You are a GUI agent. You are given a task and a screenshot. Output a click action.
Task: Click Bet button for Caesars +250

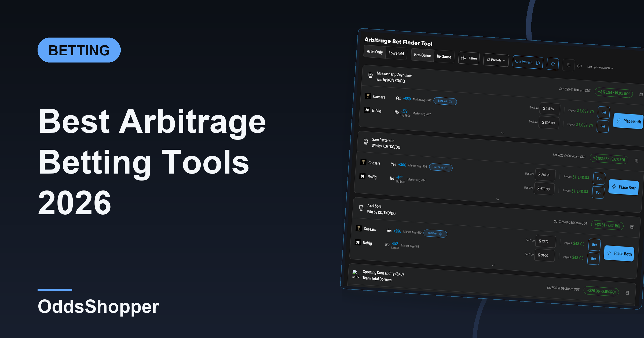pyautogui.click(x=595, y=245)
